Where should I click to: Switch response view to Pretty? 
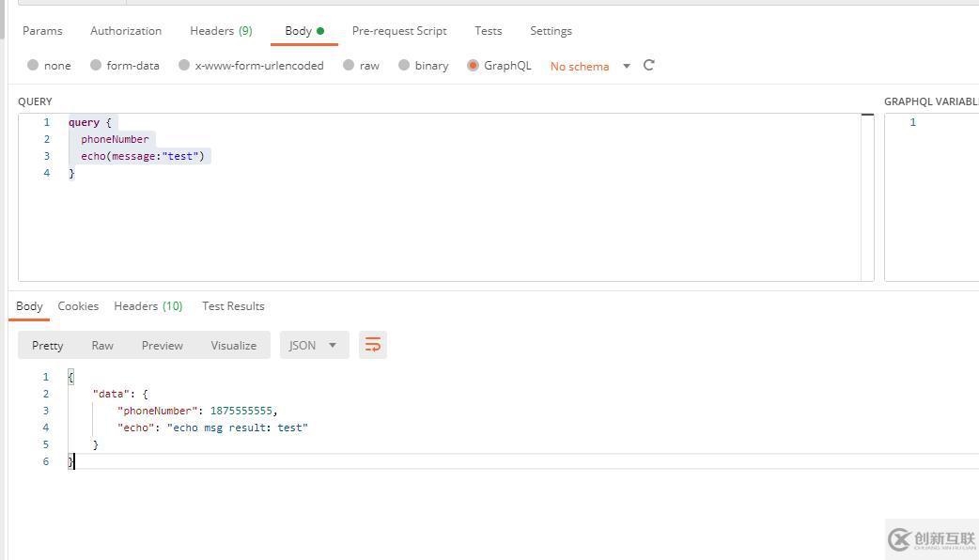click(x=48, y=345)
